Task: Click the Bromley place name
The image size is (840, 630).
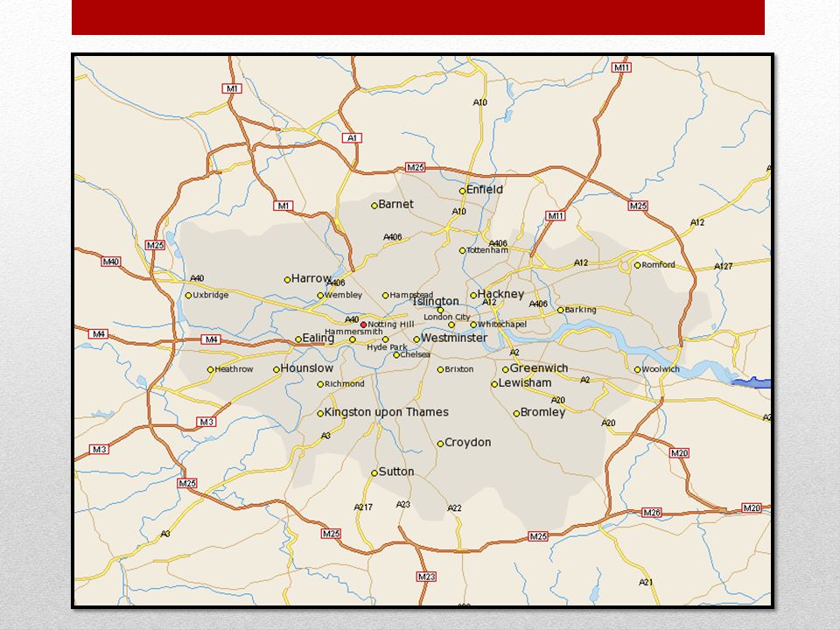Action: click(543, 412)
